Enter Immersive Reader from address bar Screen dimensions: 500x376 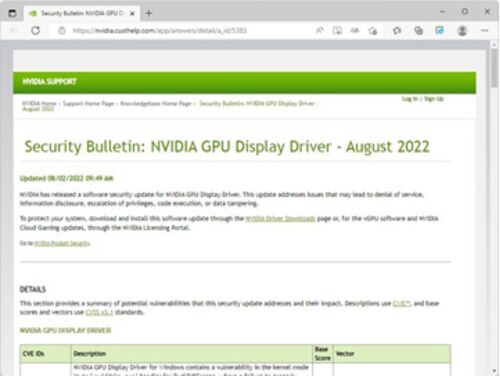tap(337, 31)
